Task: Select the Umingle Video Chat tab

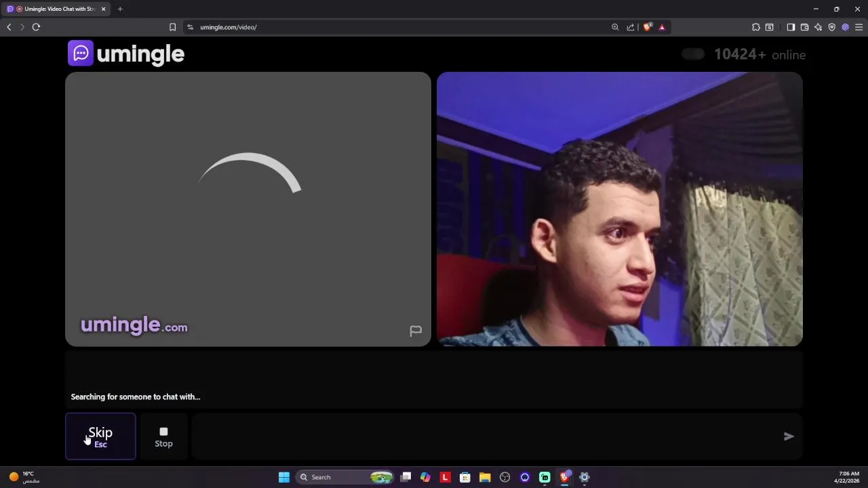Action: [56, 9]
